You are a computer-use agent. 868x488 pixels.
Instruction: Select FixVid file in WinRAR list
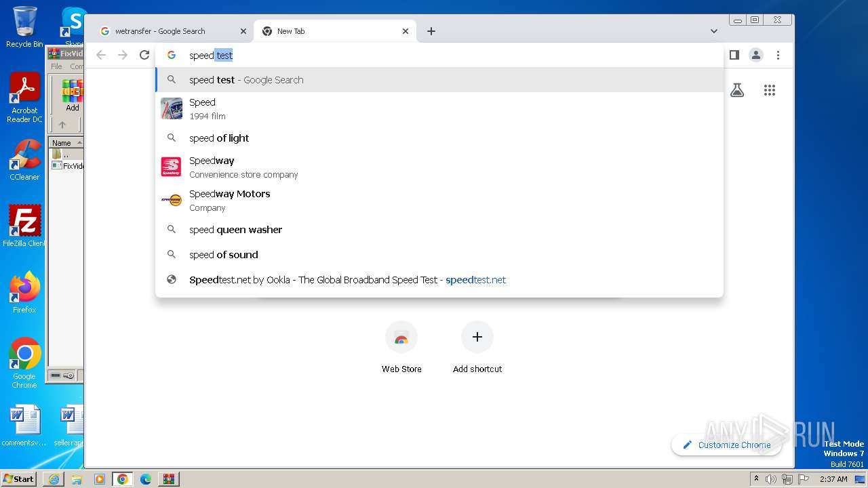[68, 165]
